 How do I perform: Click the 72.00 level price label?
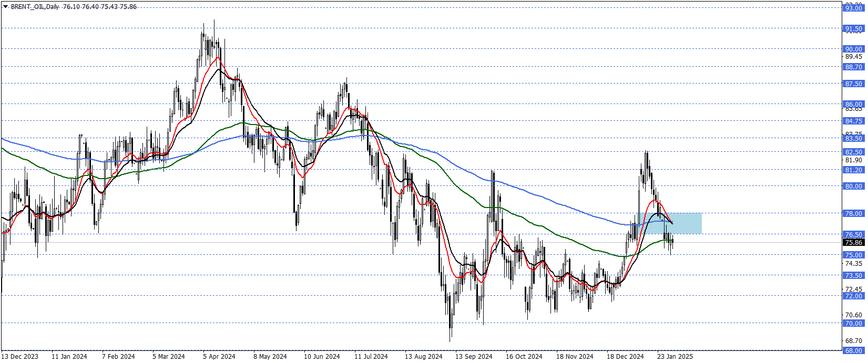coord(853,296)
